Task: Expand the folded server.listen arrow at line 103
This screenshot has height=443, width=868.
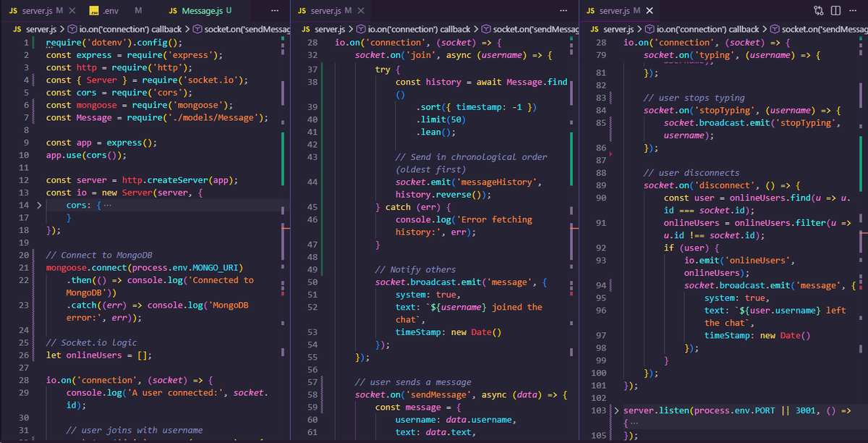Action: (617, 410)
